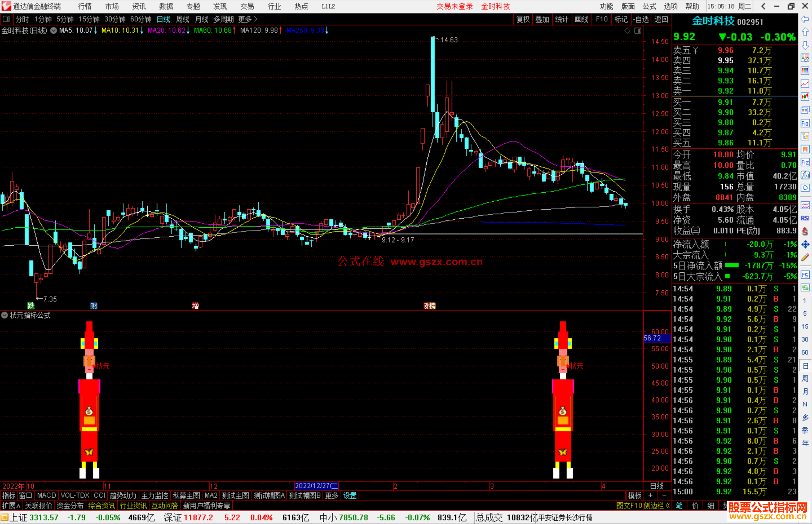The width and height of the screenshot is (812, 524).
Task: Click the orange document icon in sidebar
Action: click(805, 149)
